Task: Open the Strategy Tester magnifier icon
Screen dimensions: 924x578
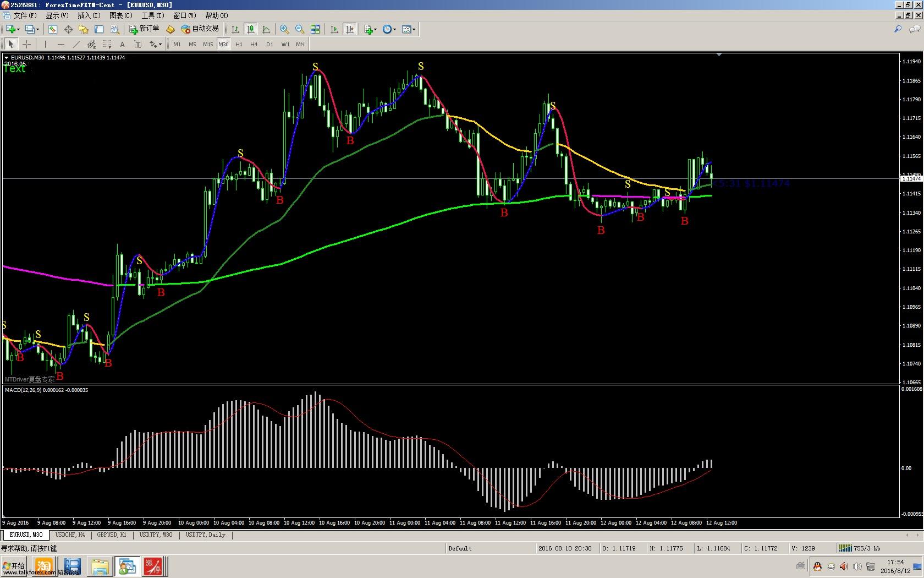Action: (x=114, y=29)
